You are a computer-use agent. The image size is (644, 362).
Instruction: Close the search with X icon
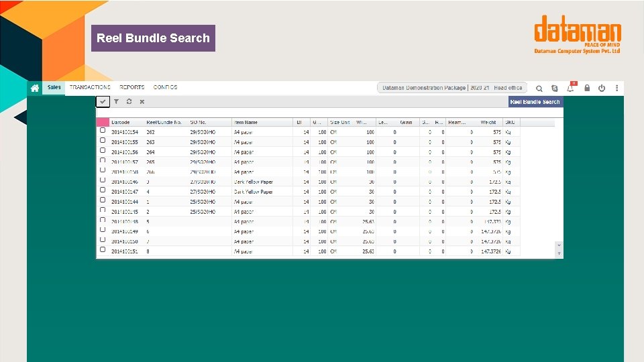click(142, 101)
